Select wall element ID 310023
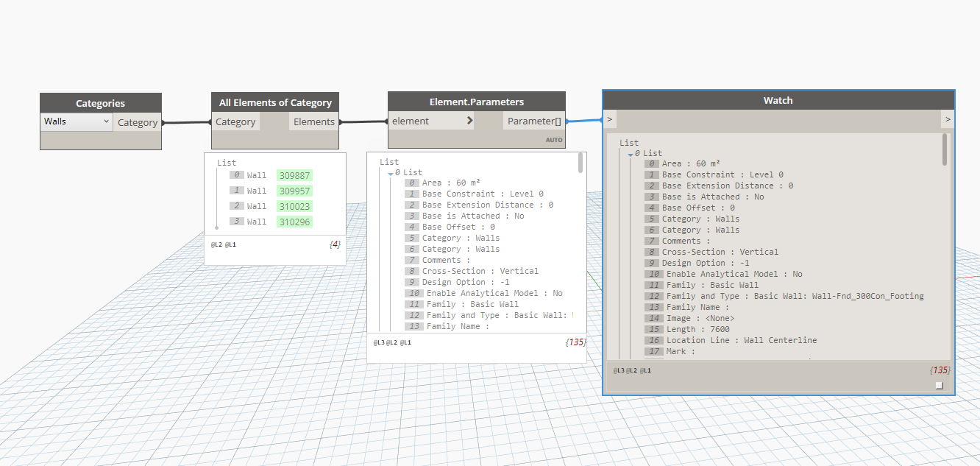The image size is (980, 466). (294, 206)
